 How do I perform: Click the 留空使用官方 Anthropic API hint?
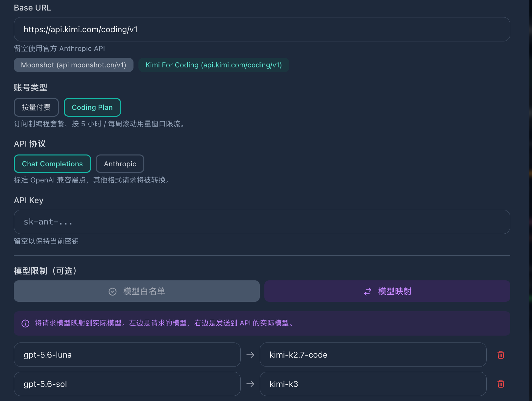coord(60,49)
